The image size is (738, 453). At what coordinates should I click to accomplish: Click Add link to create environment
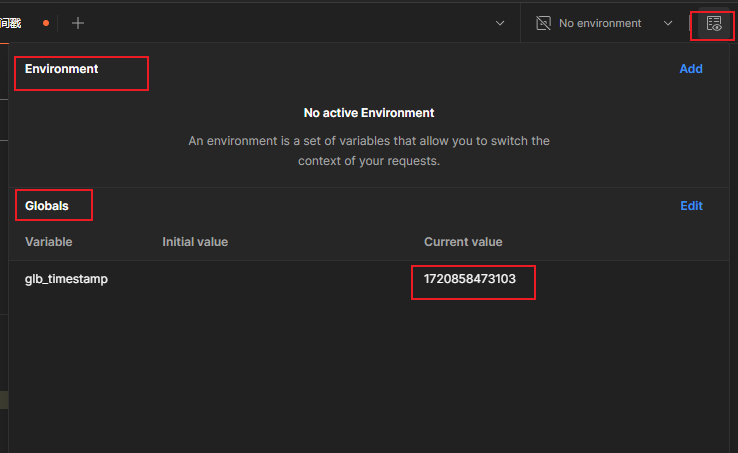coord(691,69)
